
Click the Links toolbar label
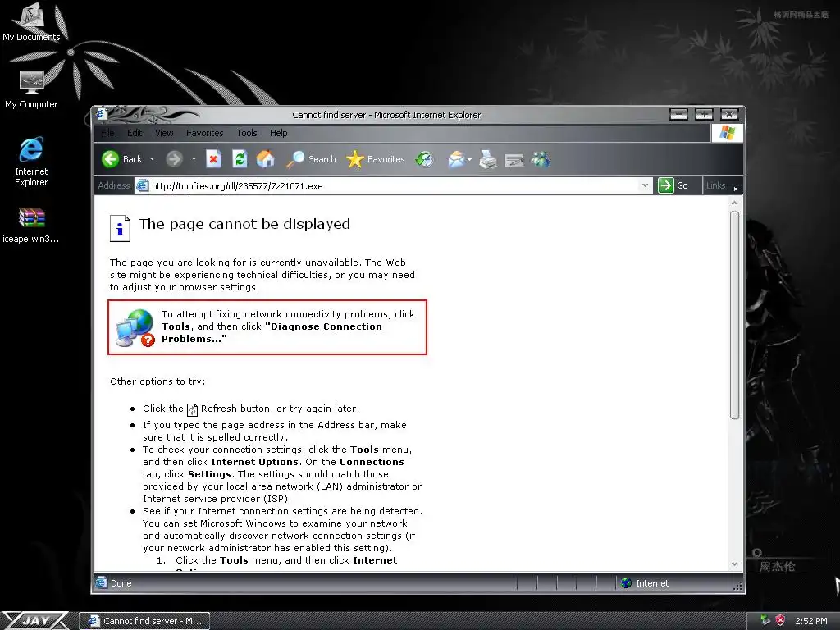point(715,185)
